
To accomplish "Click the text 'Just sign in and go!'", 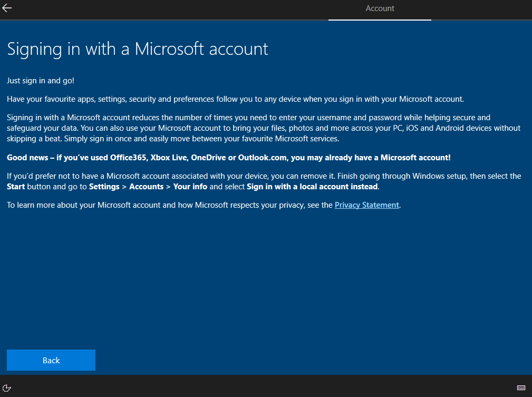I will click(41, 81).
